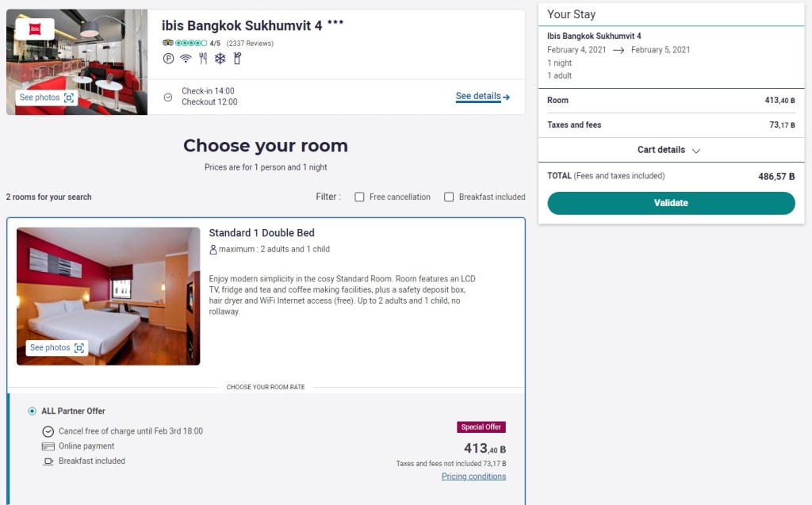Viewport: 812px width, 505px height.
Task: See photos of Standard double room
Action: point(56,348)
